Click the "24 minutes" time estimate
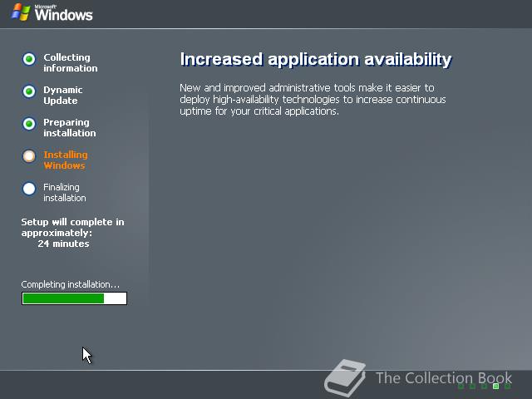Viewport: 532px width, 399px height. click(63, 244)
